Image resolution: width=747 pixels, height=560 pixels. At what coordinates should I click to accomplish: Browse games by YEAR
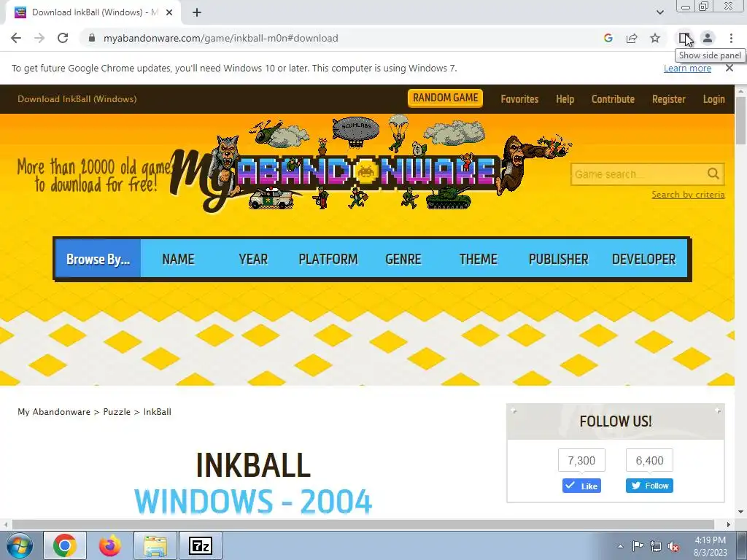(x=253, y=259)
